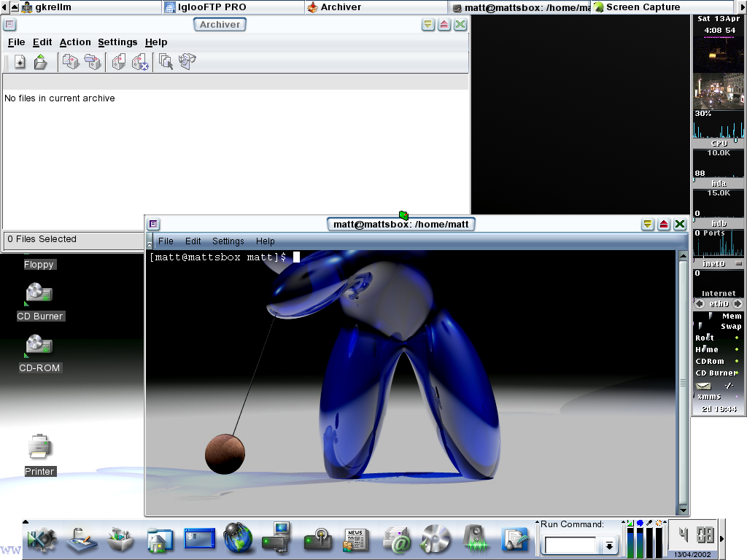Open Settings menu in terminal window
The image size is (747, 560).
(228, 241)
